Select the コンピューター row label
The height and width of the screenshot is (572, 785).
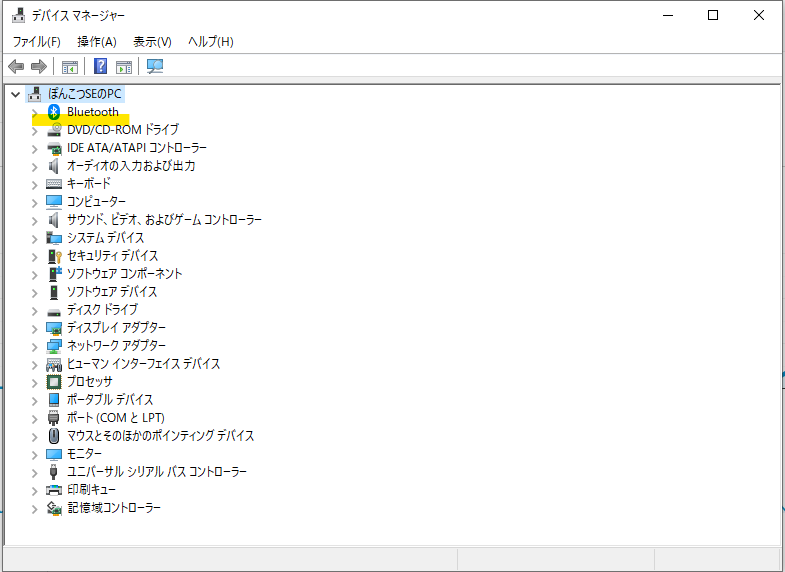pos(96,202)
